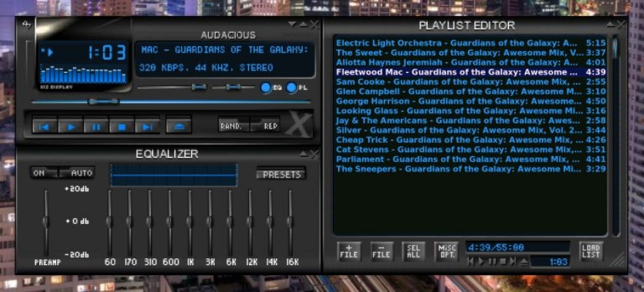Toggle the REP repeat button
Screen dimensions: 644x292
[x=270, y=126]
